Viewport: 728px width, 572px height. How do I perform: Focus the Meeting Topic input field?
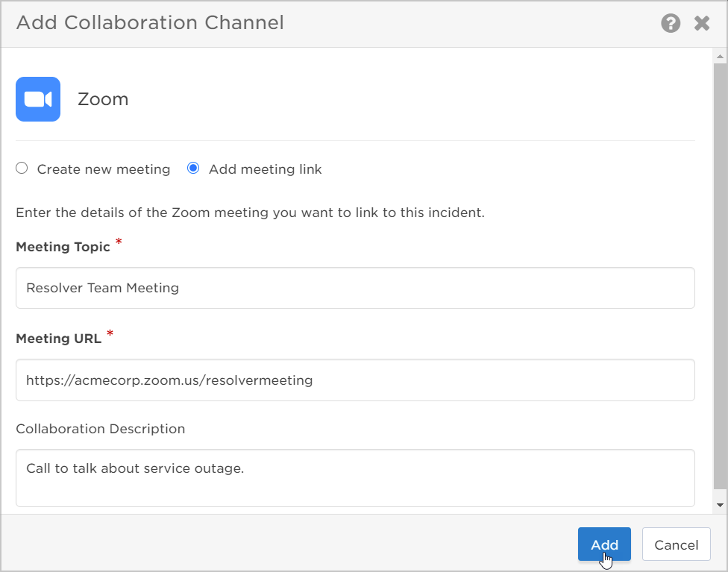[x=355, y=288]
